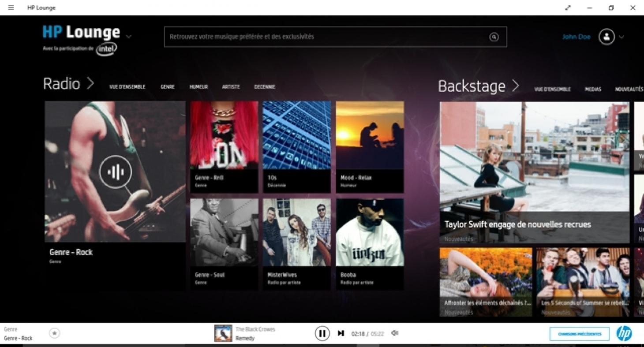Click the Genre - Rock tile title
The height and width of the screenshot is (347, 644).
(71, 253)
